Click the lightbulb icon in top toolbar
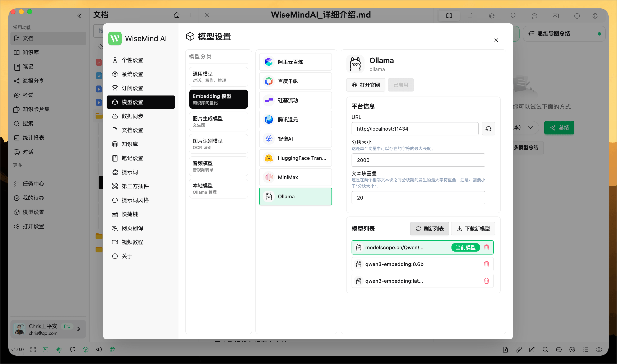Viewport: 617px width, 364px height. tap(513, 16)
